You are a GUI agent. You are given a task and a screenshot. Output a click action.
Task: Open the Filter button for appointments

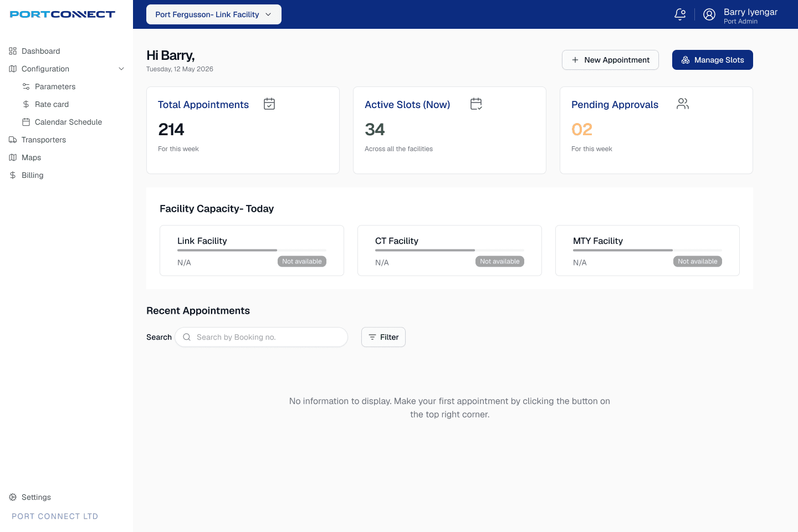click(x=383, y=337)
